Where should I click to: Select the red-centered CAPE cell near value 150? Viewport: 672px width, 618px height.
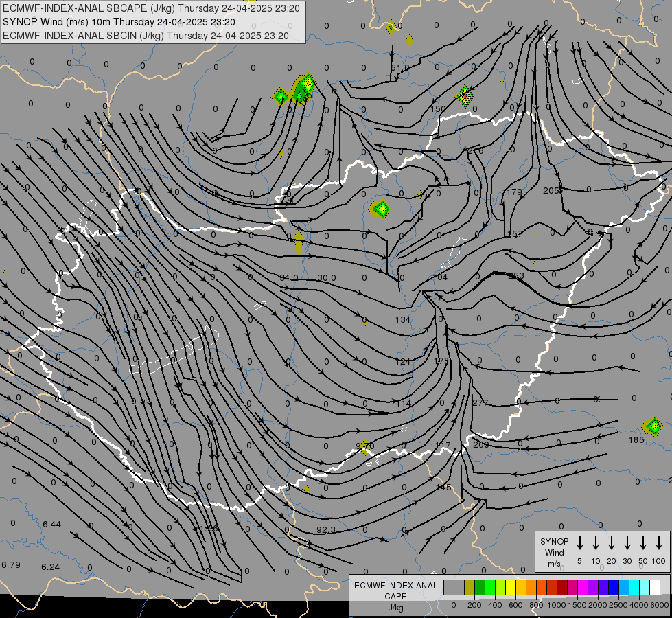(465, 96)
